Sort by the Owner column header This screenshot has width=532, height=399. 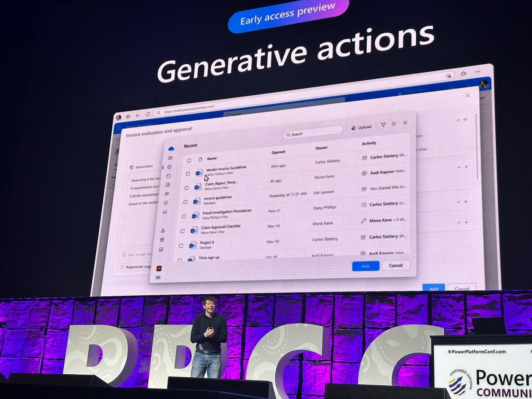(x=321, y=148)
